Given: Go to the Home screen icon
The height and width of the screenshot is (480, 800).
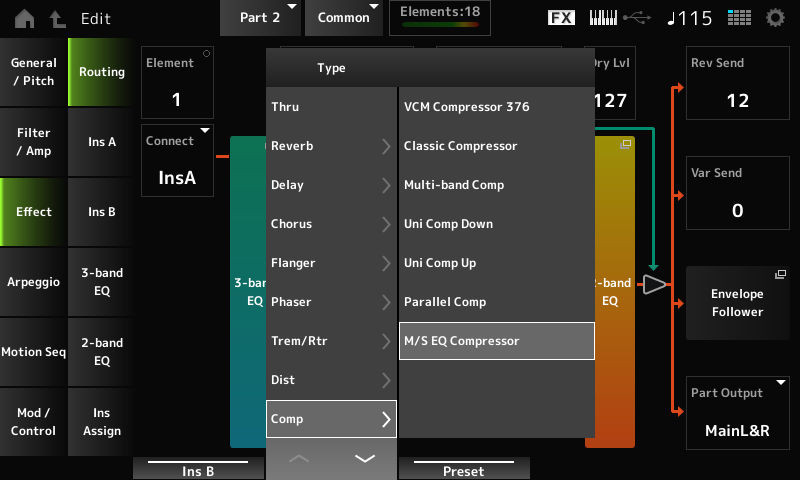Looking at the screenshot, I should [24, 18].
